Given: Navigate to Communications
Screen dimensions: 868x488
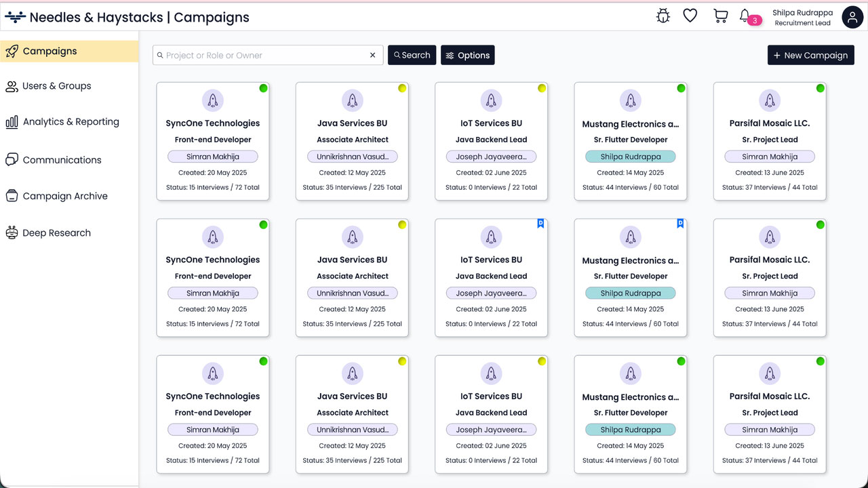Looking at the screenshot, I should pyautogui.click(x=62, y=160).
